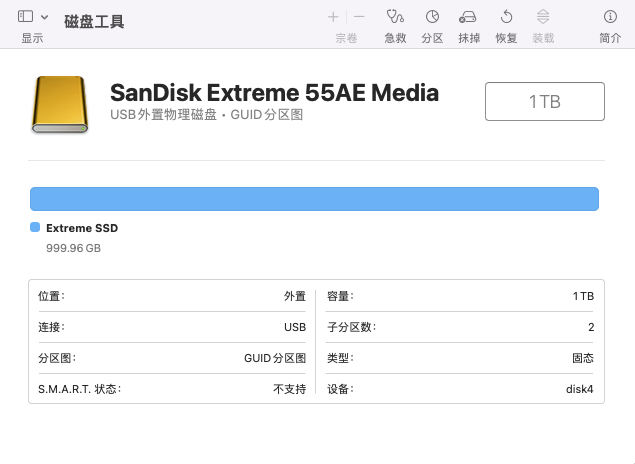Click the SanDisk Extreme 55AE Media title
The width and height of the screenshot is (635, 464).
click(x=274, y=93)
